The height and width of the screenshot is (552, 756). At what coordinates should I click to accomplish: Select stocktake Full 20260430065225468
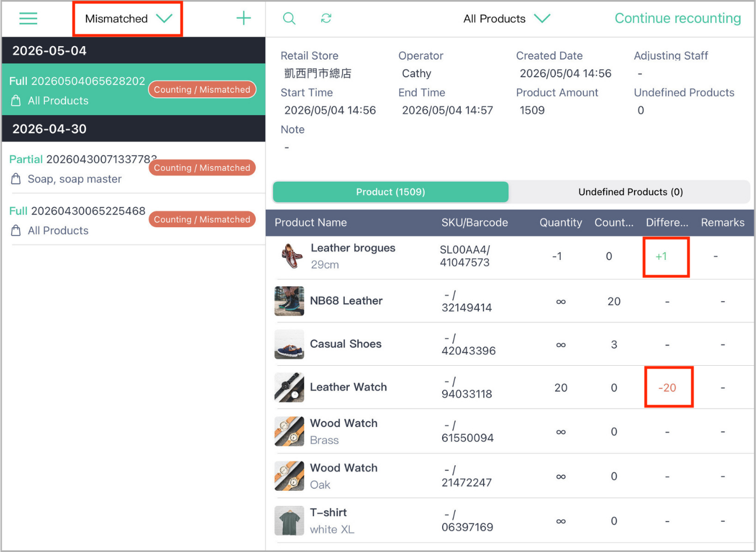(x=133, y=219)
